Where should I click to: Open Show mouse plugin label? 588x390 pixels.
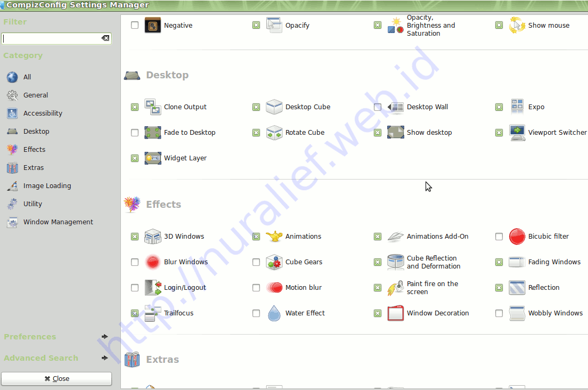pos(549,25)
